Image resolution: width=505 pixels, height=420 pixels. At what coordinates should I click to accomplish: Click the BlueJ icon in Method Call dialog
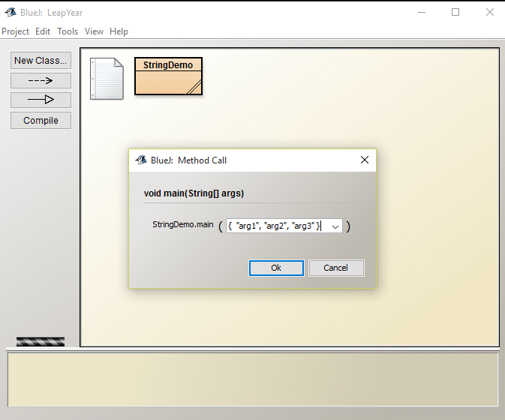click(140, 160)
